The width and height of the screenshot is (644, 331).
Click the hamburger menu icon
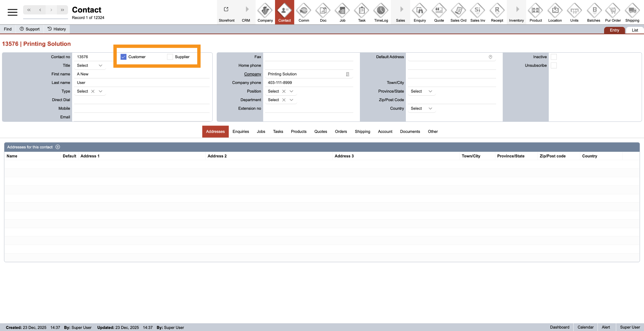(x=12, y=12)
